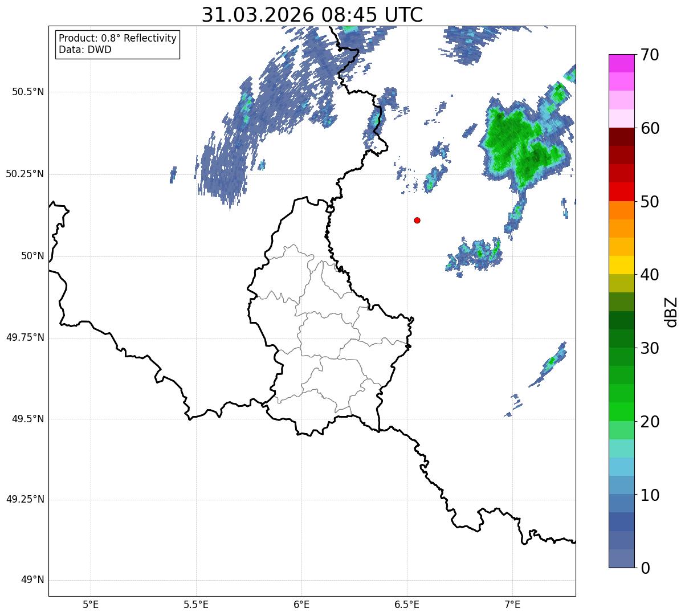This screenshot has width=685, height=616.
Task: Click the orange swatch just below 50 dBZ
Action: point(621,210)
